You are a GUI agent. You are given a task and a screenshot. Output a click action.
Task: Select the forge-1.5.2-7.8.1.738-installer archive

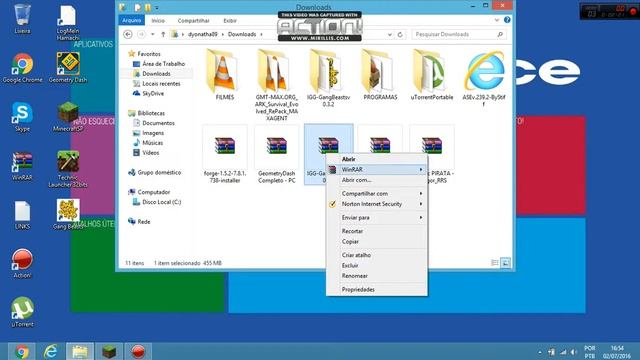(224, 155)
